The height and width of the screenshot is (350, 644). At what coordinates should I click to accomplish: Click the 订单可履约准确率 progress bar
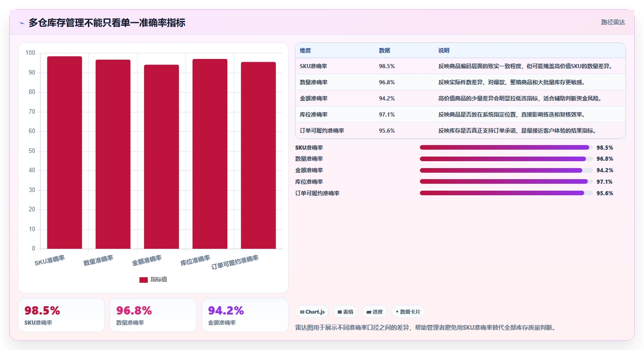pyautogui.click(x=506, y=193)
